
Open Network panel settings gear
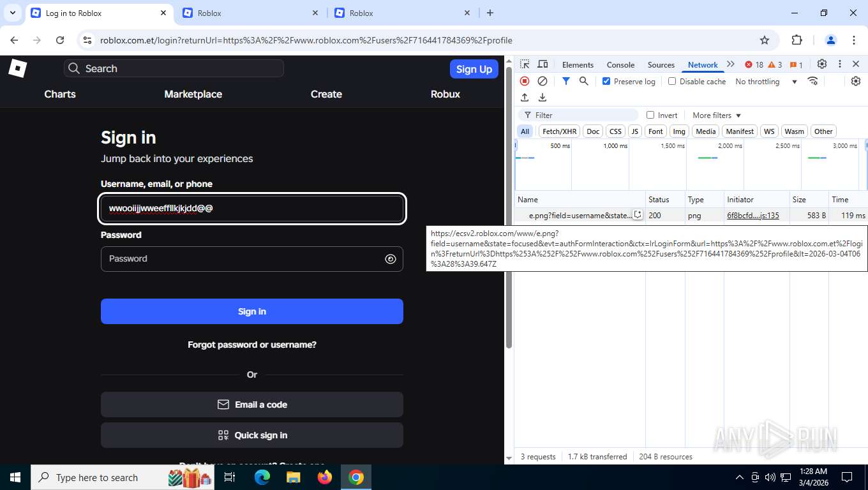[856, 81]
